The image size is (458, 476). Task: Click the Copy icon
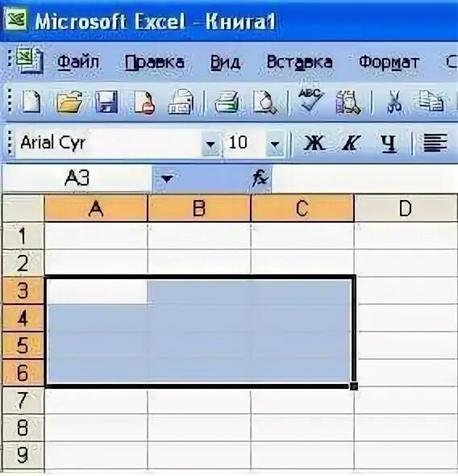[431, 102]
